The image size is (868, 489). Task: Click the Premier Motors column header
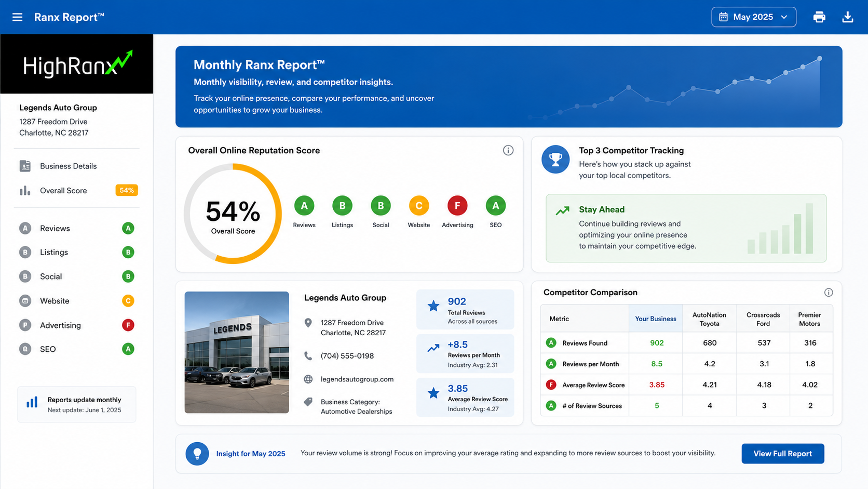[810, 319]
